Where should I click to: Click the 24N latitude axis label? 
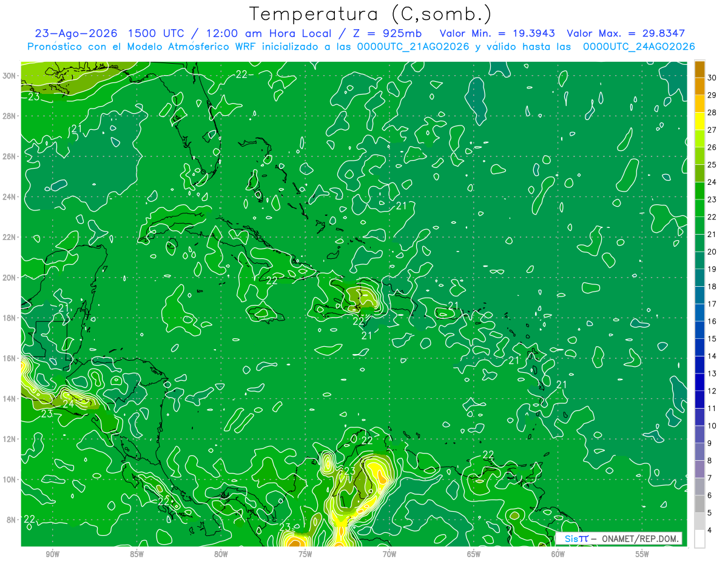click(10, 197)
